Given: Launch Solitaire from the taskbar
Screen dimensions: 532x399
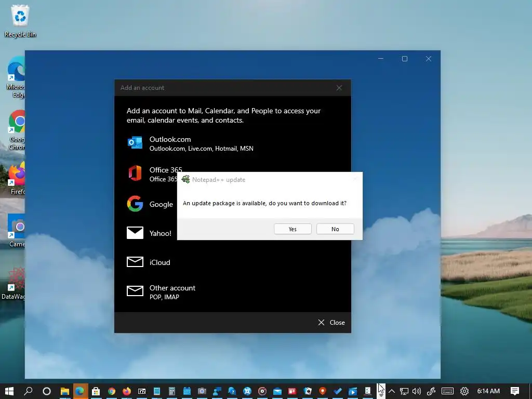Looking at the screenshot, I should click(x=308, y=391).
